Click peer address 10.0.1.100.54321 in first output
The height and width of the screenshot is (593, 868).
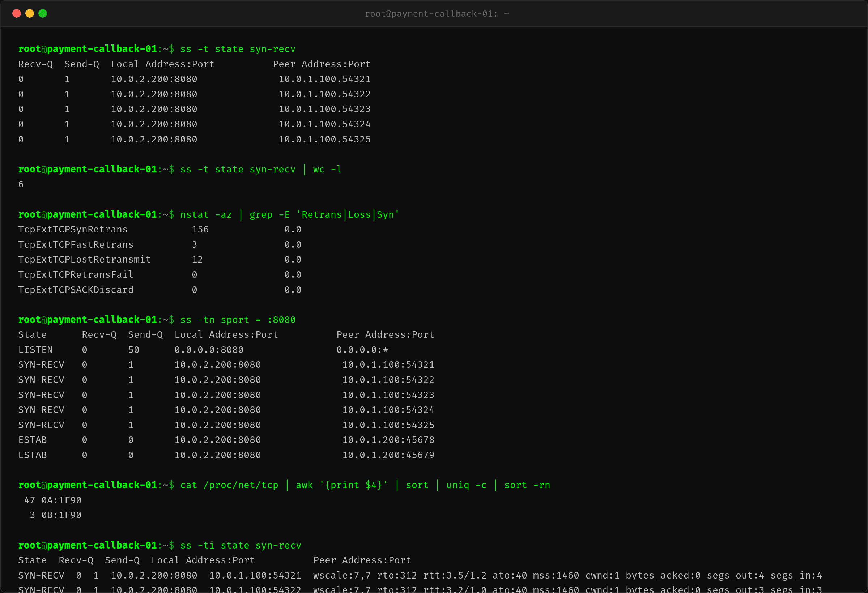(x=324, y=79)
